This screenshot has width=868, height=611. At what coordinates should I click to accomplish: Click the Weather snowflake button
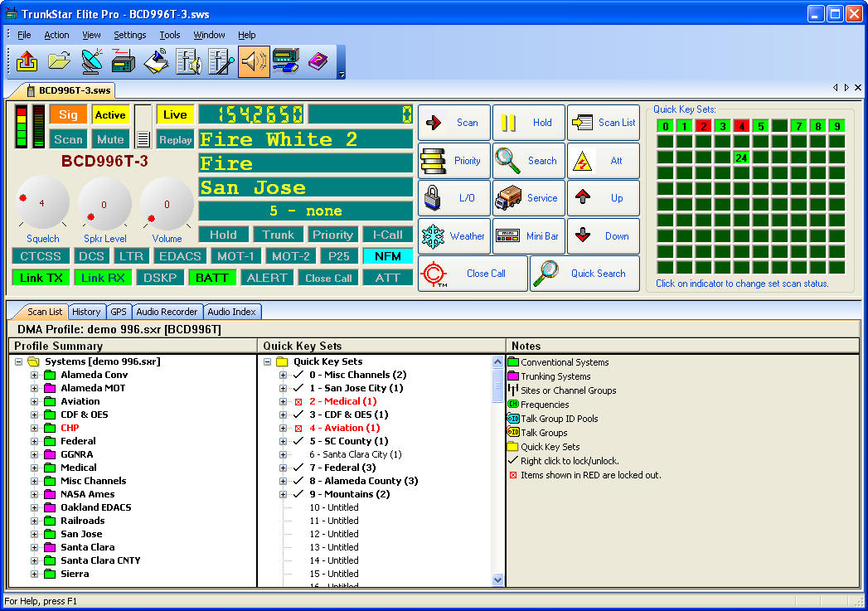[454, 235]
